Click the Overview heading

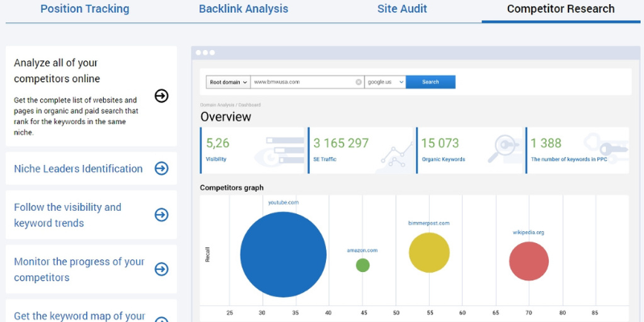coord(225,117)
